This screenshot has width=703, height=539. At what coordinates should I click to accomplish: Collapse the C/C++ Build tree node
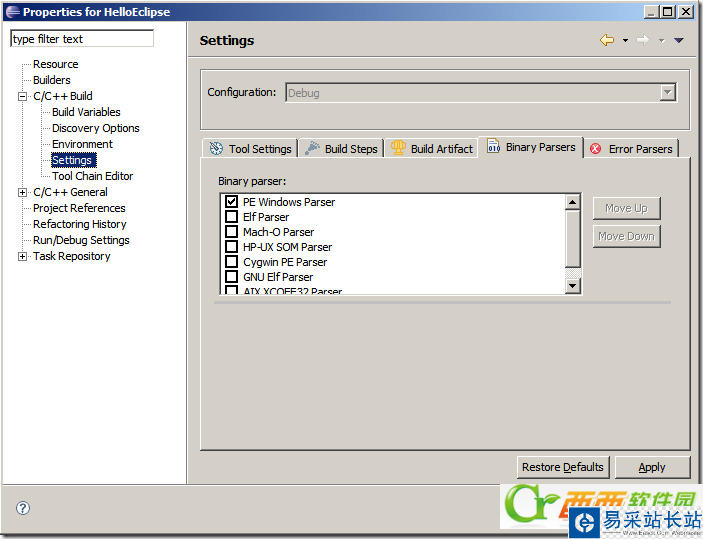[23, 96]
